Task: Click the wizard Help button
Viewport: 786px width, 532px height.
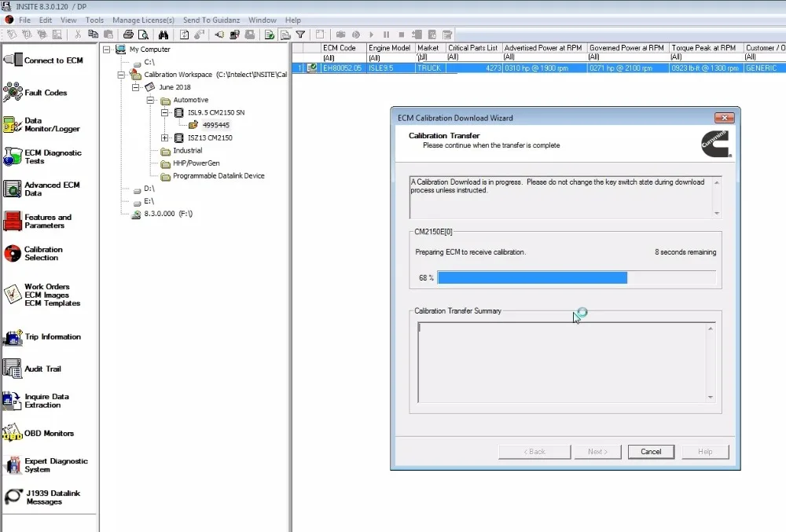Action: pyautogui.click(x=705, y=452)
